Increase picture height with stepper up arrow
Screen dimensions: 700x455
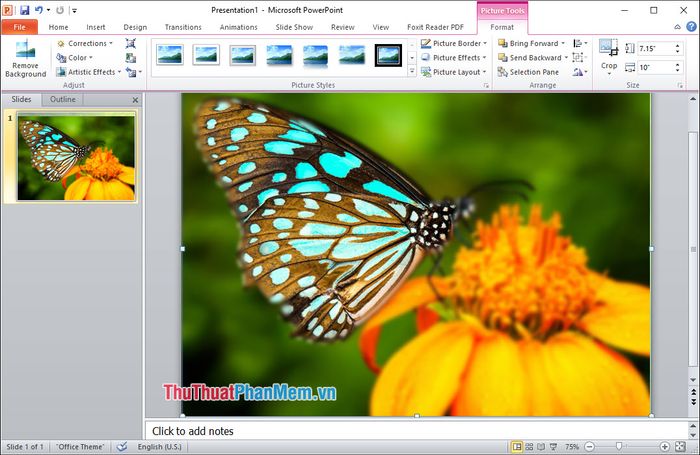coord(678,46)
